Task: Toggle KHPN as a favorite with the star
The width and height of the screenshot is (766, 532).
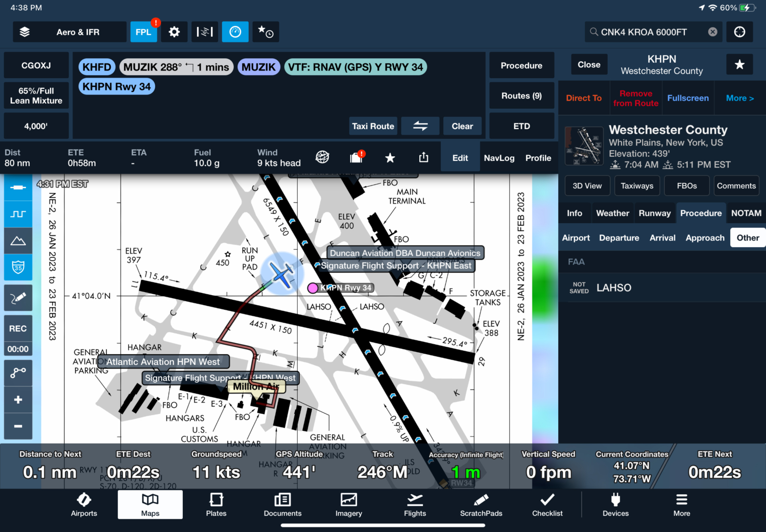Action: click(x=739, y=64)
